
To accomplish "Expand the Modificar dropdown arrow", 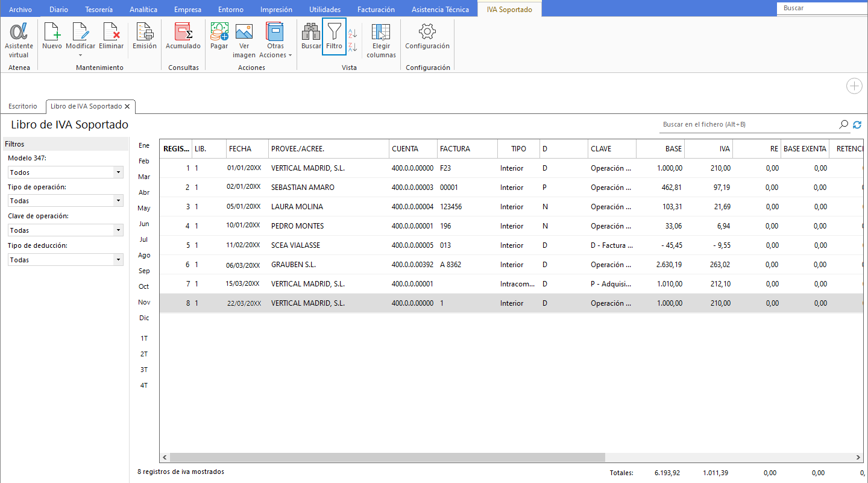I will tap(80, 55).
